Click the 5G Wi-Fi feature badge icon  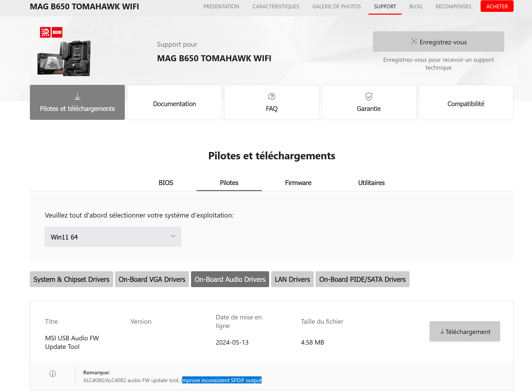click(x=45, y=32)
